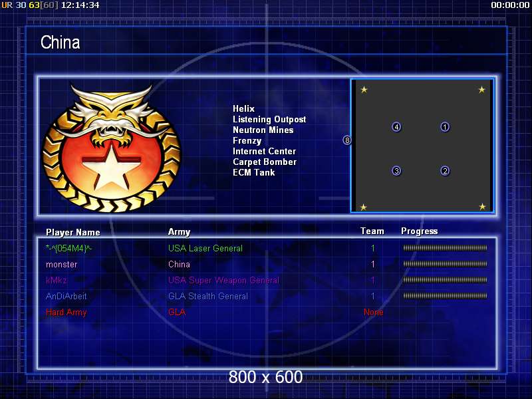Viewport: 532px width, 399px height.
Task: Click start position marker 2 on minimap
Action: 445,171
